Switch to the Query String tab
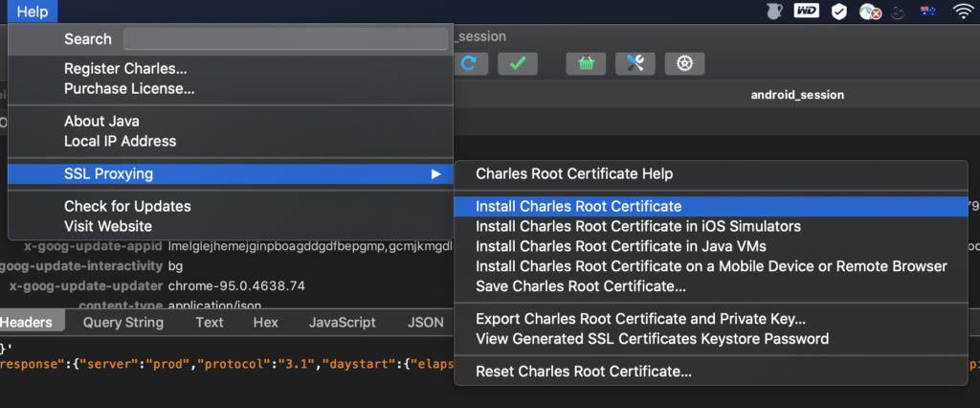 click(123, 323)
